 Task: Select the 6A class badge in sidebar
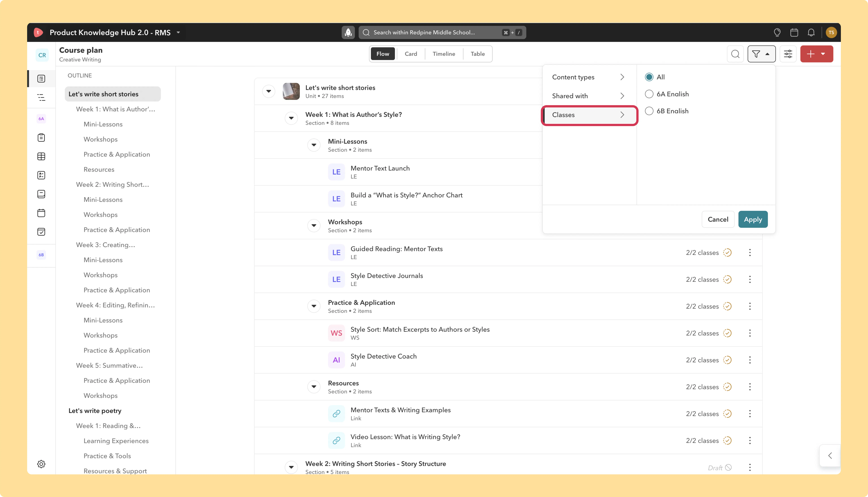[41, 119]
